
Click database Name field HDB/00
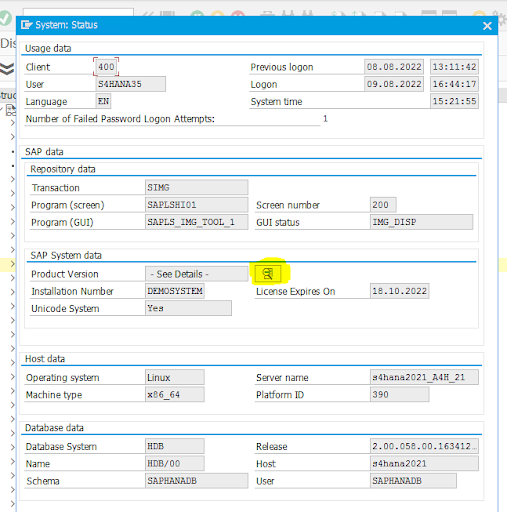(x=175, y=464)
